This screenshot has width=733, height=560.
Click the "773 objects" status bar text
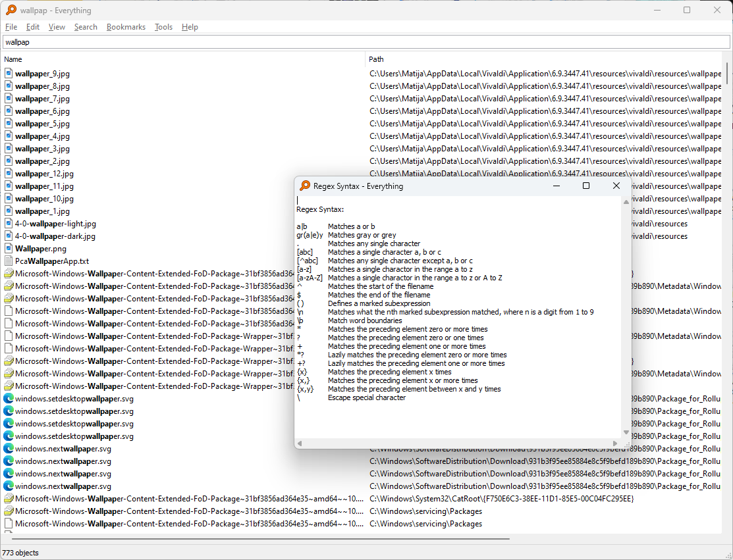(x=20, y=553)
